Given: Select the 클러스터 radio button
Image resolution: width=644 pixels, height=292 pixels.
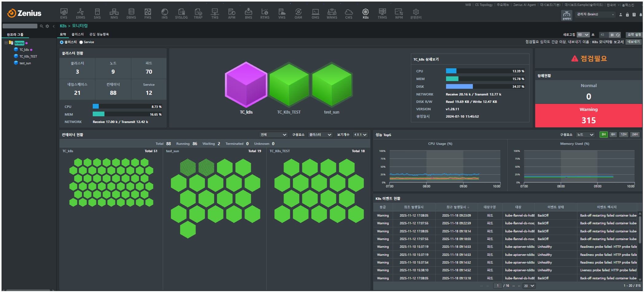Looking at the screenshot, I should tap(62, 42).
